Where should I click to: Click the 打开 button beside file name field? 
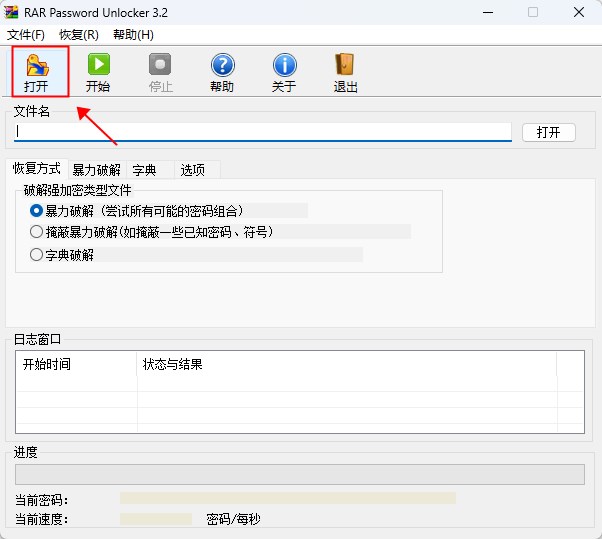click(549, 132)
